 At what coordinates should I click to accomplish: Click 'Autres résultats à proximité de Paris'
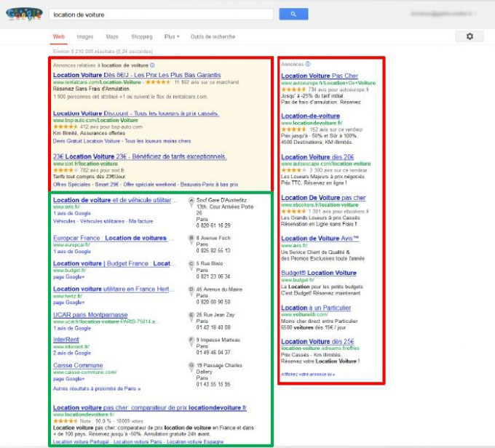click(x=97, y=388)
